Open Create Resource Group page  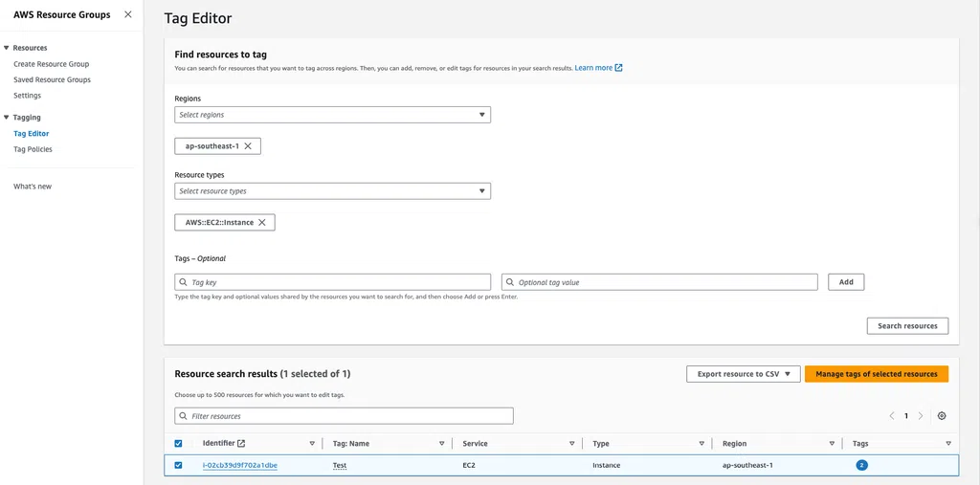[52, 64]
